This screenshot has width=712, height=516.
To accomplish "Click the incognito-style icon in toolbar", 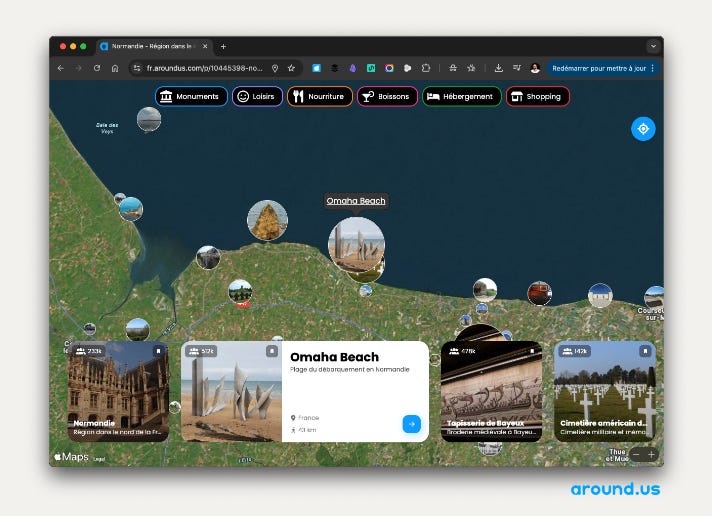I will pos(453,68).
